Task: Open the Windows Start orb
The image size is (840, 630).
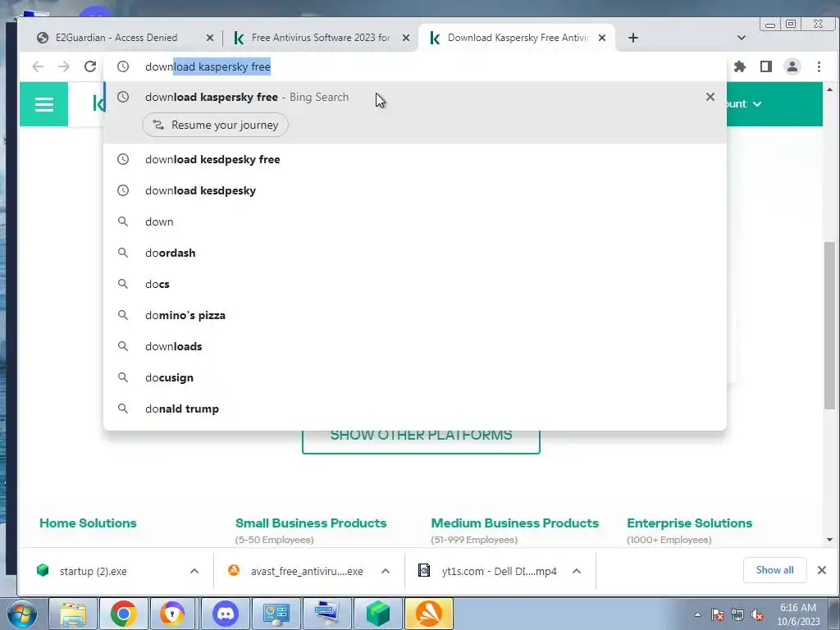Action: 22,614
